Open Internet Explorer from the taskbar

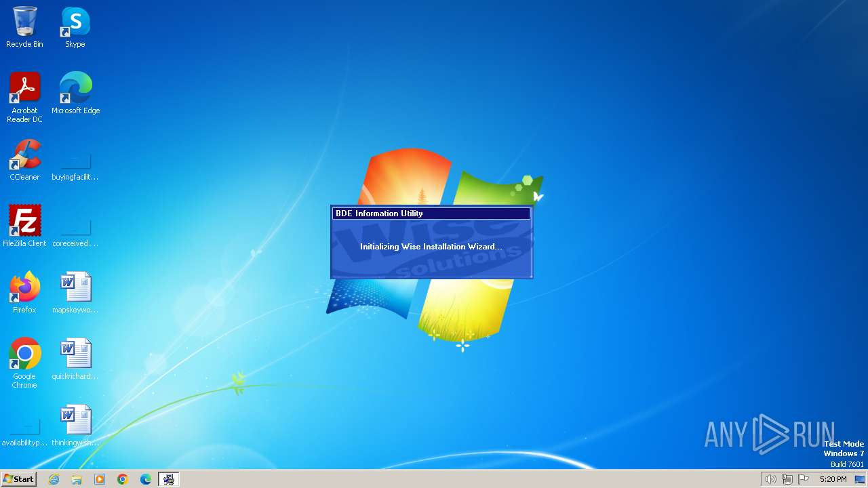54,479
